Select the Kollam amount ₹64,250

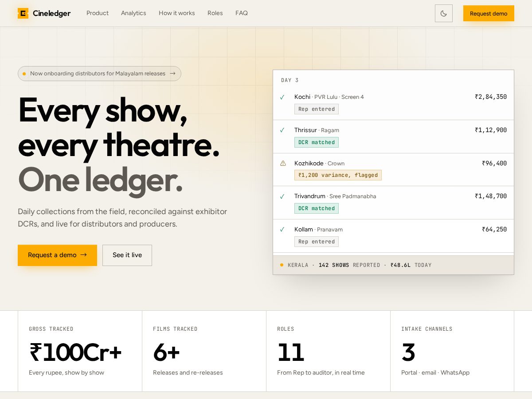494,230
